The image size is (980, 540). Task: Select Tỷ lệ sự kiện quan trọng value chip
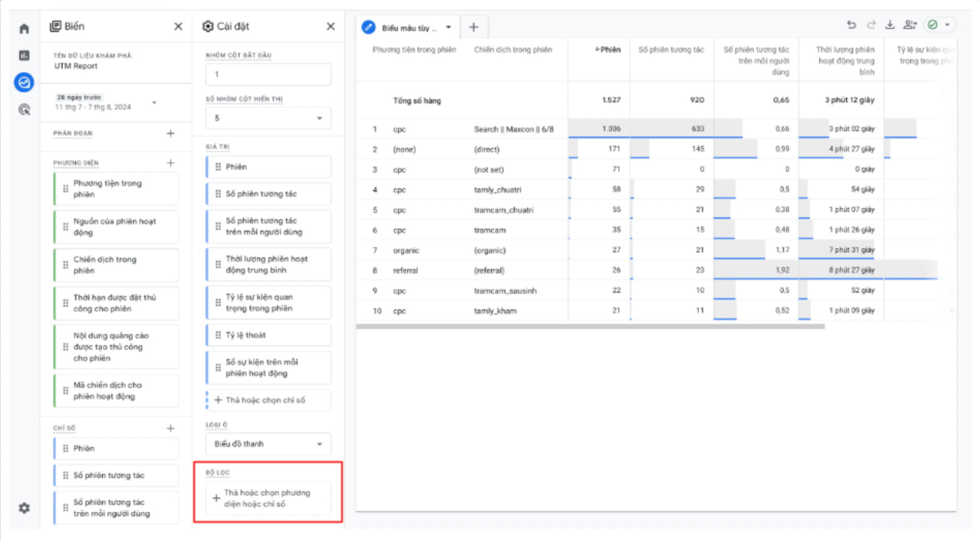[x=268, y=303]
